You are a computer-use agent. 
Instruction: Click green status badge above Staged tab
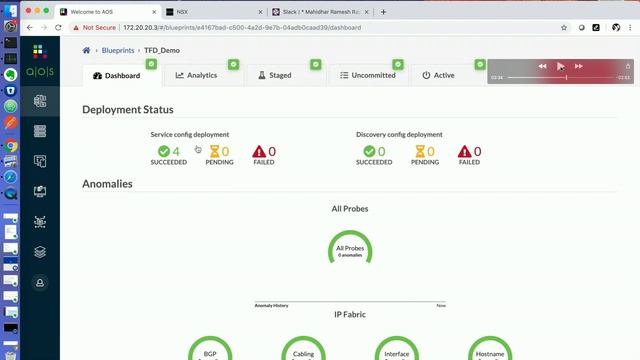(x=316, y=64)
